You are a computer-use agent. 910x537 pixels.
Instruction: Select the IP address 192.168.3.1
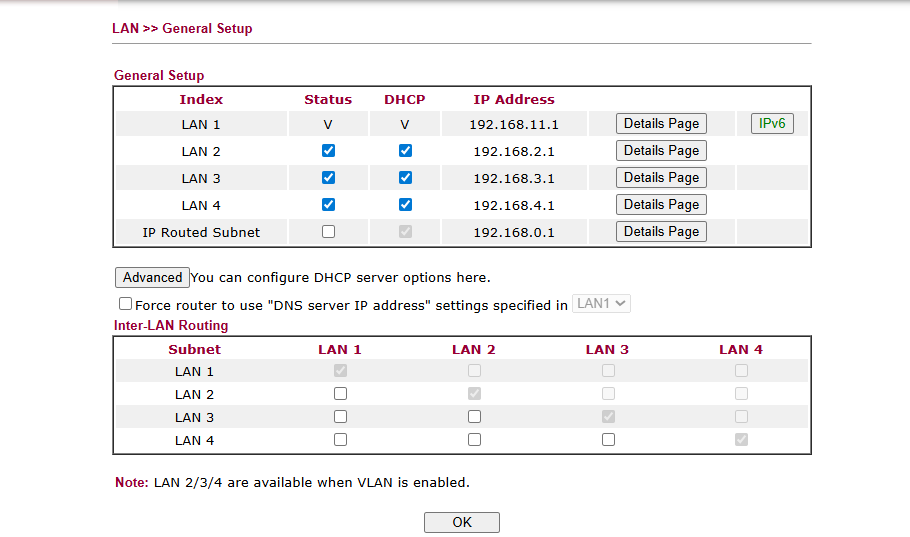point(514,179)
